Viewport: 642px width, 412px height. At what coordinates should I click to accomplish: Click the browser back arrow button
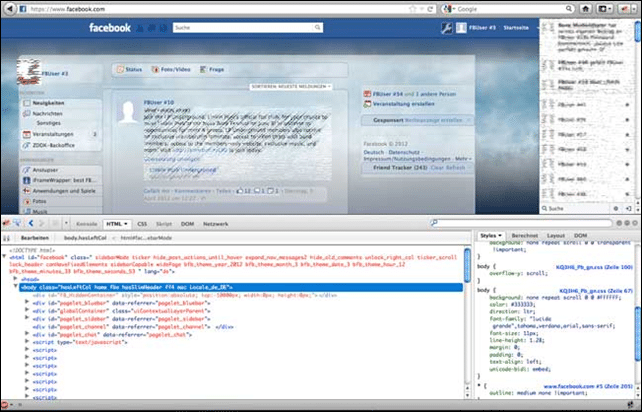point(9,9)
